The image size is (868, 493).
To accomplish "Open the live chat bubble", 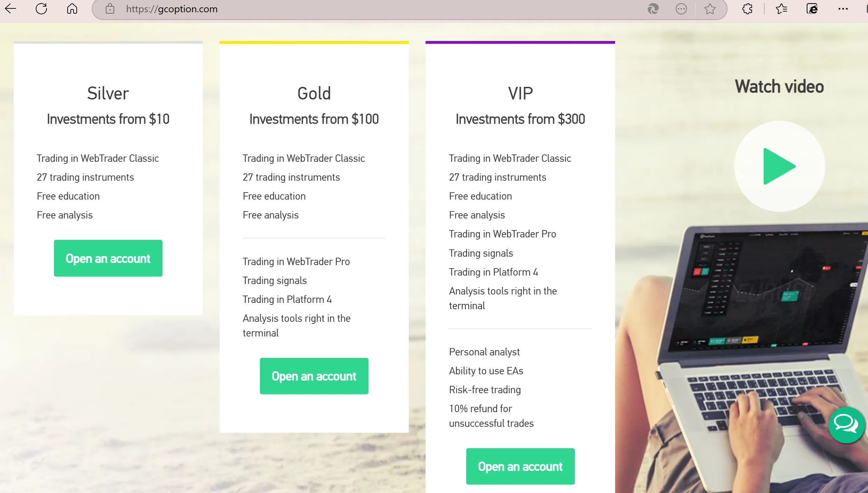I will pos(846,425).
